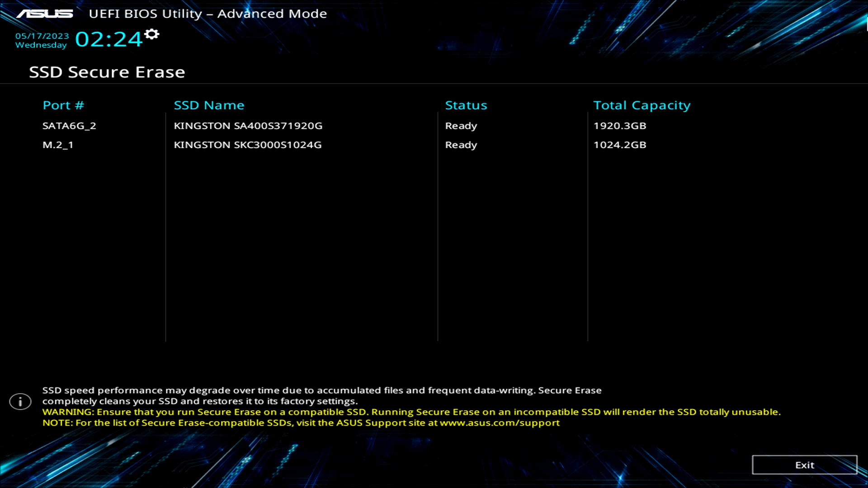Select the date 05/17/2023 display
Screen dimensions: 868x488
click(42, 35)
